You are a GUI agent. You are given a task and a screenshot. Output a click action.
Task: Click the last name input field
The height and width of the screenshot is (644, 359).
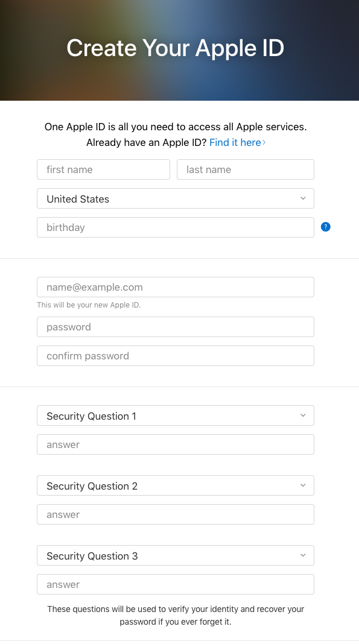coord(246,169)
